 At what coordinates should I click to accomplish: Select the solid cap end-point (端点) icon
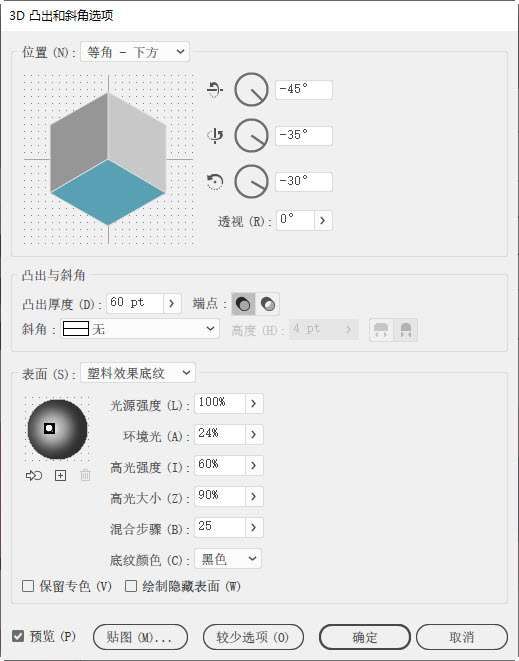click(243, 304)
